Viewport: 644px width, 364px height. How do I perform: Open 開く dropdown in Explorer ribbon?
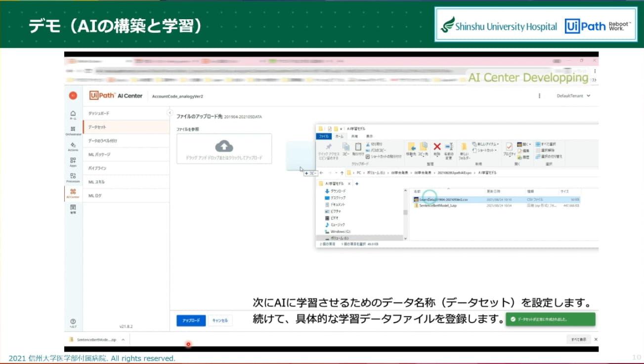tap(524, 144)
